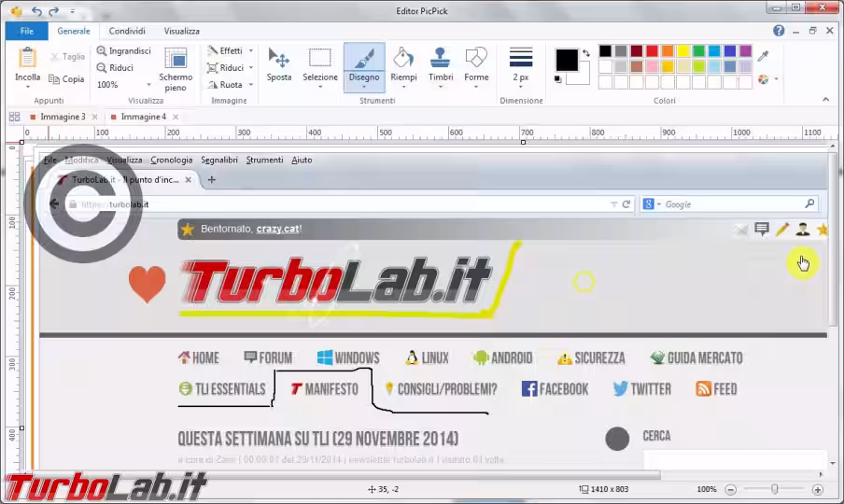Click the Incolla paste icon

(27, 58)
